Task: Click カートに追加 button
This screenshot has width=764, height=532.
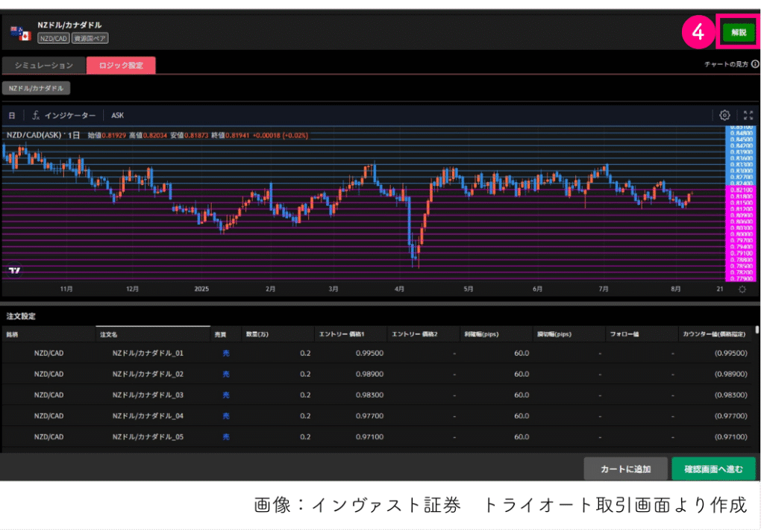Action: point(626,469)
